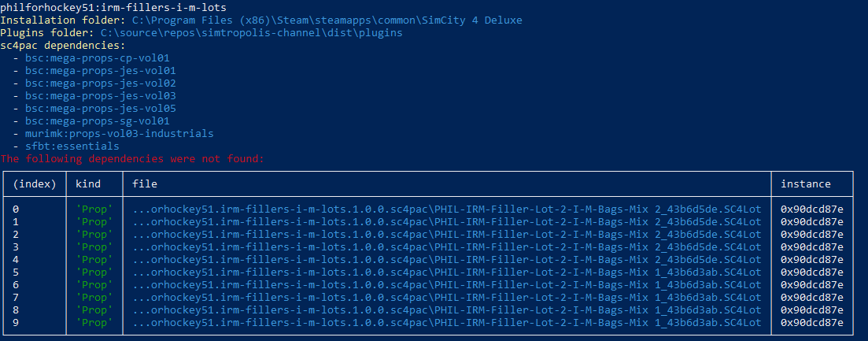Click the file path in table row 0
Image resolution: width=868 pixels, height=341 pixels.
point(447,209)
